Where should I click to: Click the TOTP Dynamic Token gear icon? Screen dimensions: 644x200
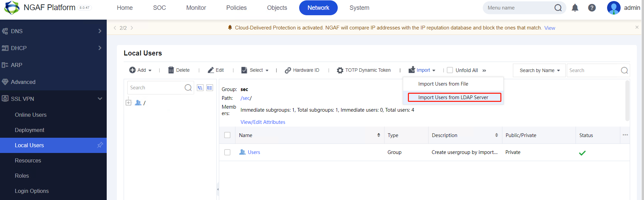click(340, 70)
